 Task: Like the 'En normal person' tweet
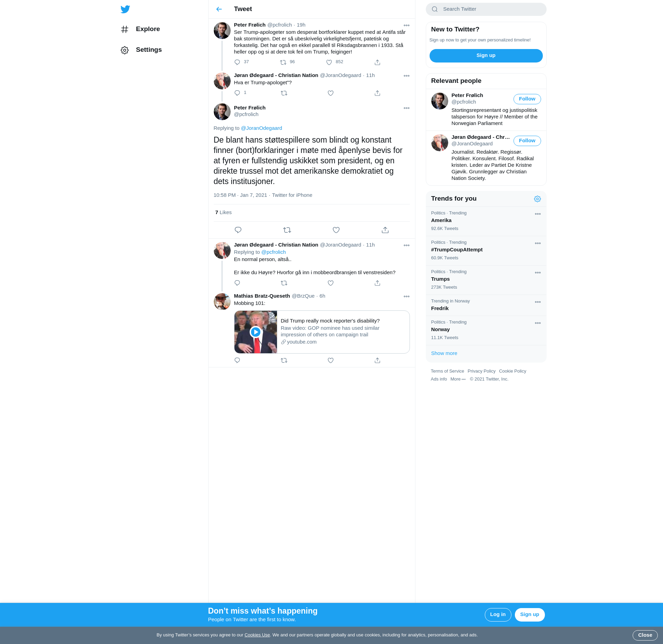click(330, 283)
